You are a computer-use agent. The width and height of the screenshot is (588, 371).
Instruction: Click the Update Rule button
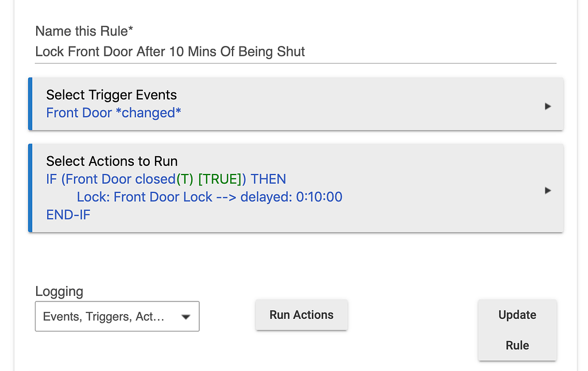coord(516,330)
